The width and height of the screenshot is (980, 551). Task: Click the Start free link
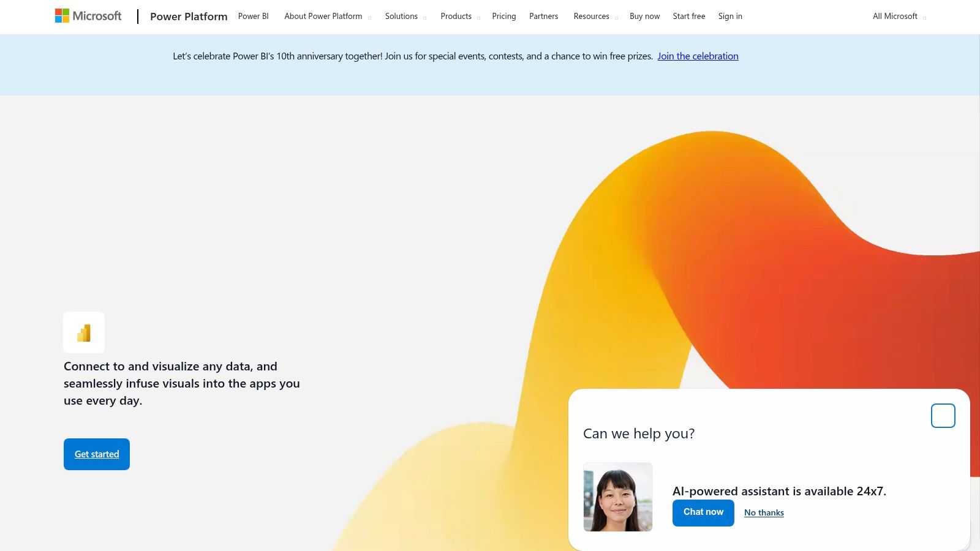[x=688, y=17]
